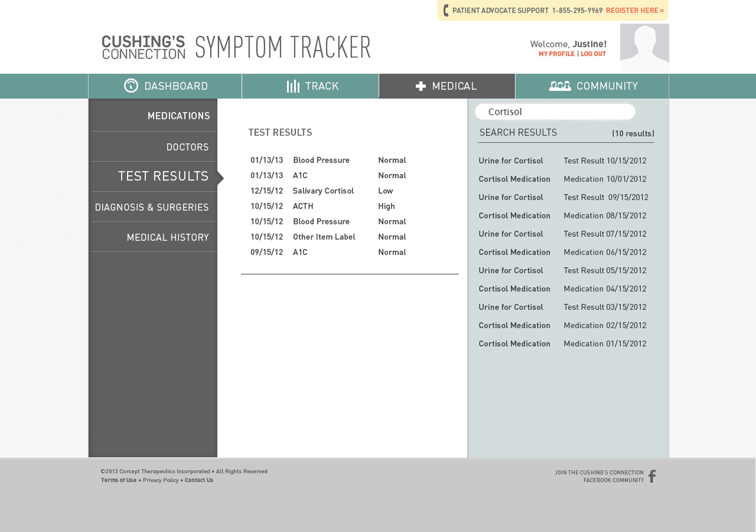Click the Cortisol search field
This screenshot has width=756, height=532.
[555, 112]
